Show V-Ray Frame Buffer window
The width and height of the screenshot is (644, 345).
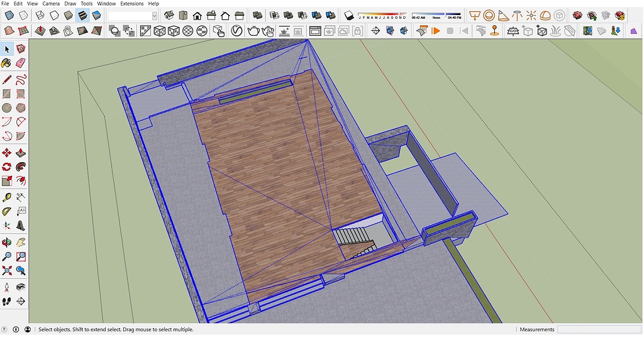pos(316,31)
